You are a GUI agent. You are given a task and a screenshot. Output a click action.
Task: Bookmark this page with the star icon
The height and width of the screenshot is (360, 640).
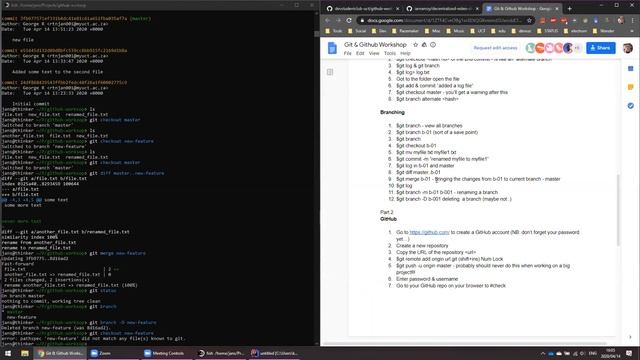pyautogui.click(x=529, y=20)
